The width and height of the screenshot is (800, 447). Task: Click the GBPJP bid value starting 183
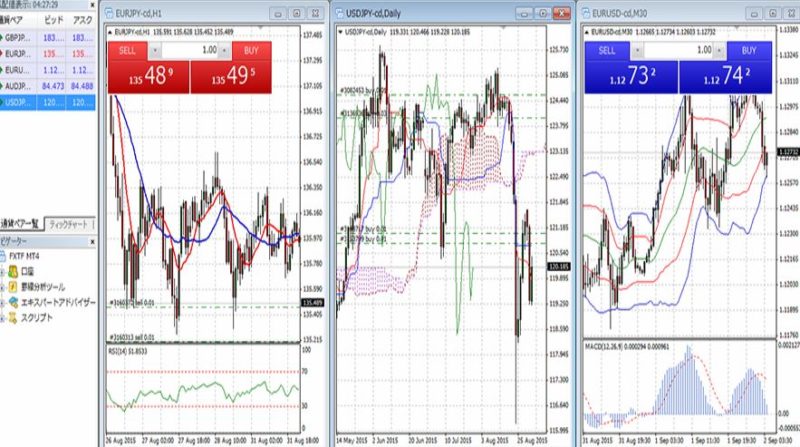pyautogui.click(x=53, y=38)
